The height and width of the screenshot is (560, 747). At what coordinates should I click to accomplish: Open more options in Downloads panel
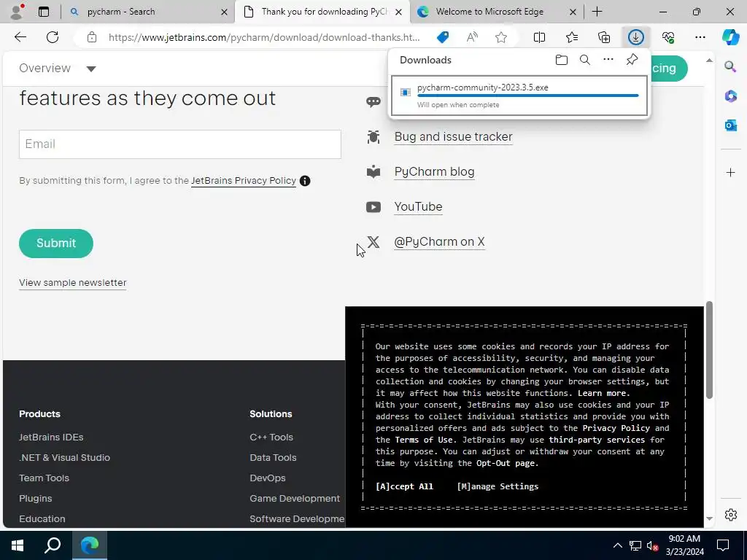pyautogui.click(x=608, y=60)
